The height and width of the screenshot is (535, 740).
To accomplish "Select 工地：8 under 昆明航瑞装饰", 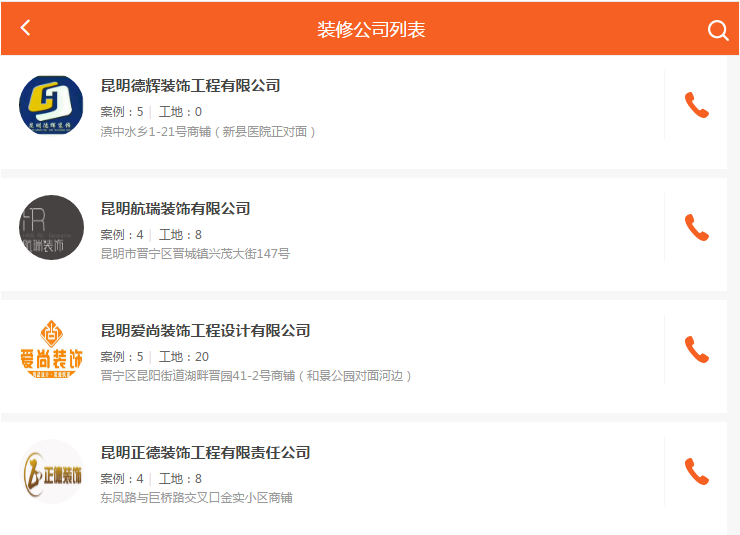I will click(180, 234).
